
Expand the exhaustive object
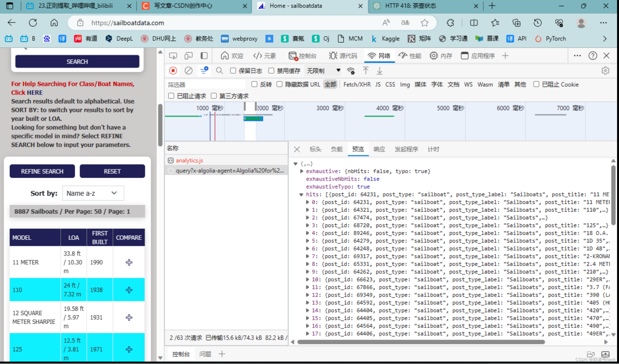(x=302, y=171)
